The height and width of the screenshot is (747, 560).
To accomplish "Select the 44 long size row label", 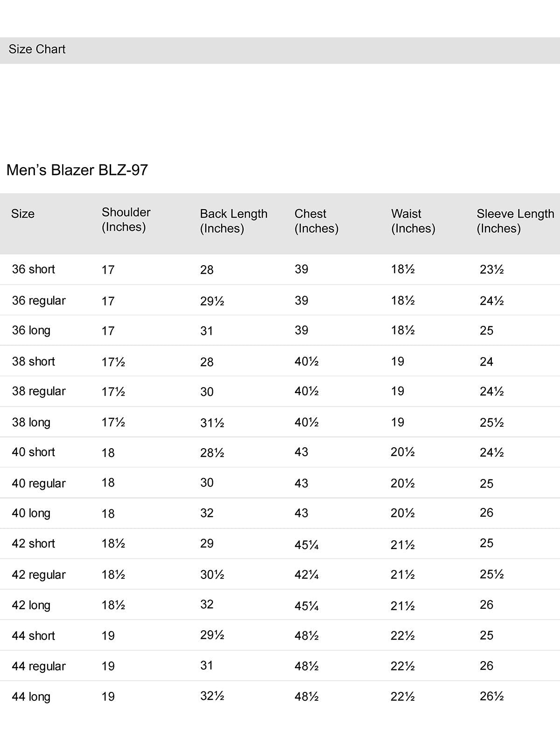I will [x=31, y=697].
